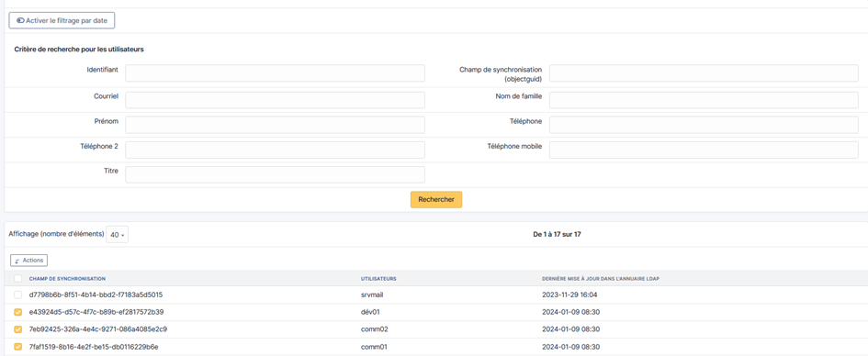Viewport: 868px width, 356px height.
Task: Toggle the select-all checkbox in table header
Action: tap(18, 278)
